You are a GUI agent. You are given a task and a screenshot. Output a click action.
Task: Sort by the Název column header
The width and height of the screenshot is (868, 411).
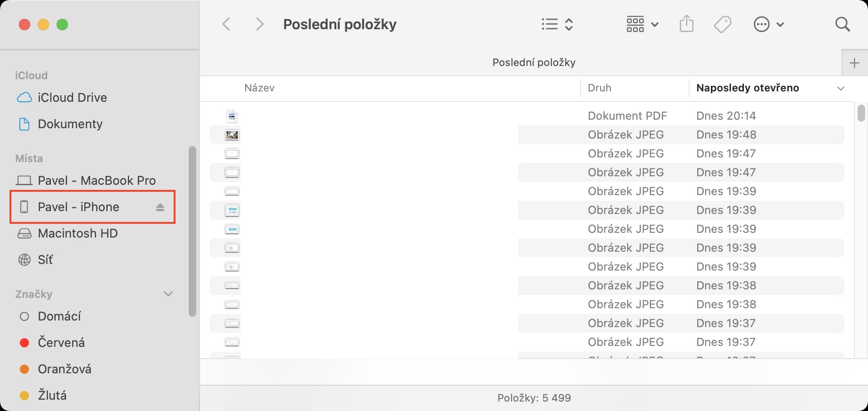coord(259,88)
